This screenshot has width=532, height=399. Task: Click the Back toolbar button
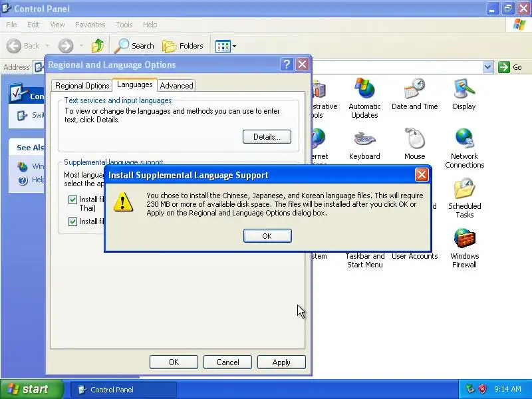coord(23,46)
